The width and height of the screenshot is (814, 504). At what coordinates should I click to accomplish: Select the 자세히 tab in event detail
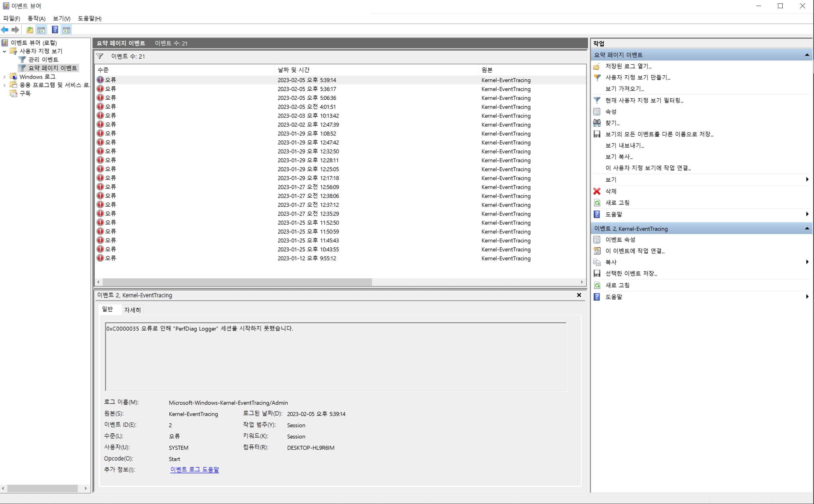(133, 310)
